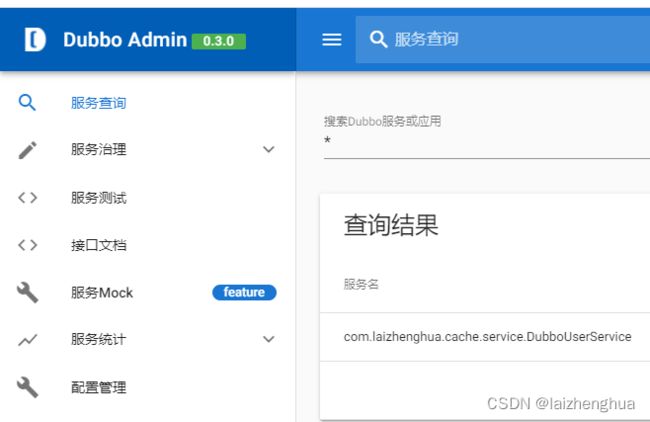Navigate to 配置管理

click(99, 387)
